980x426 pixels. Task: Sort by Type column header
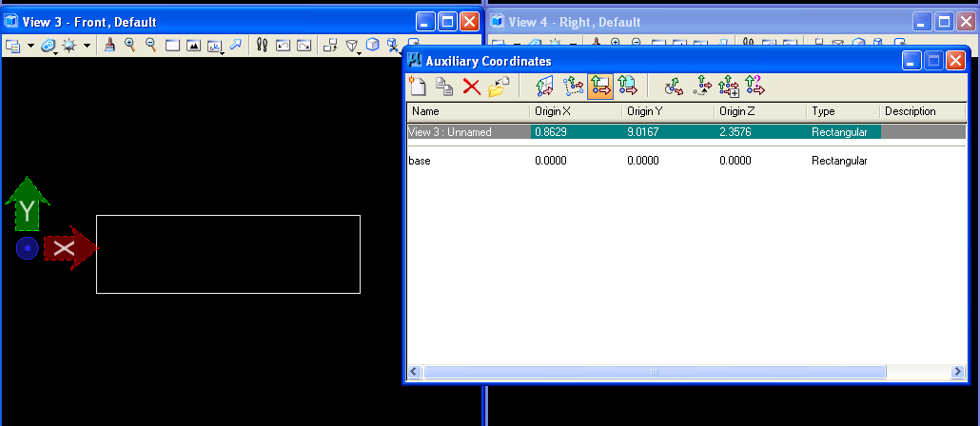[843, 111]
